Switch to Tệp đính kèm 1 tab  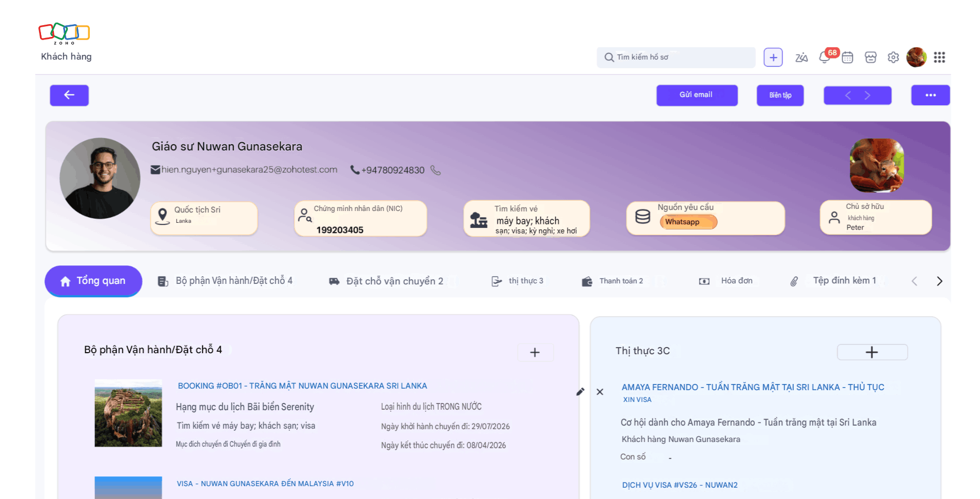[833, 281]
